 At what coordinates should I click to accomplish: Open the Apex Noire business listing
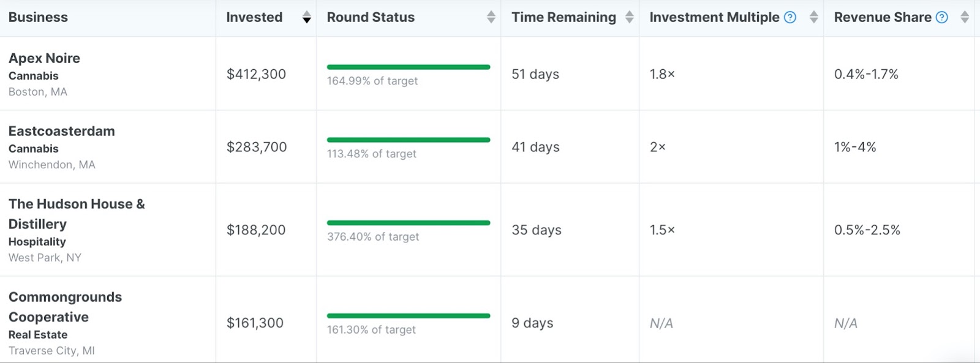pos(44,58)
